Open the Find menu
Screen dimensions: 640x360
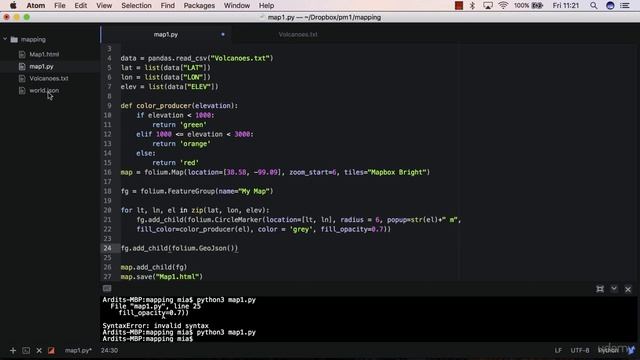tap(167, 5)
